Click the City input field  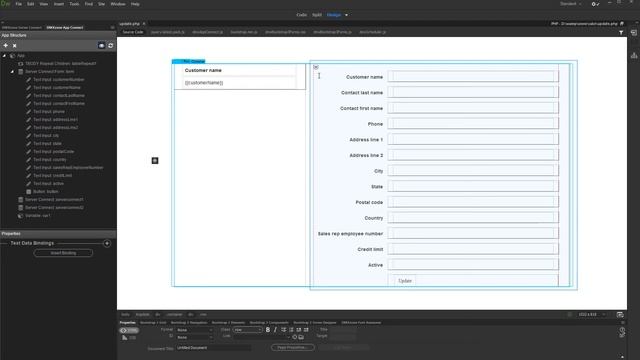click(x=473, y=171)
